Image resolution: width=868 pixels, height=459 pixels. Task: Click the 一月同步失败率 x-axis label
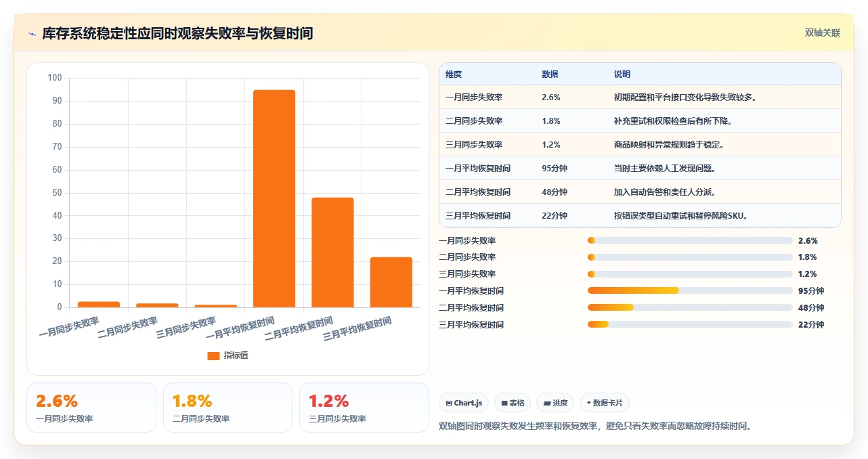pos(69,327)
